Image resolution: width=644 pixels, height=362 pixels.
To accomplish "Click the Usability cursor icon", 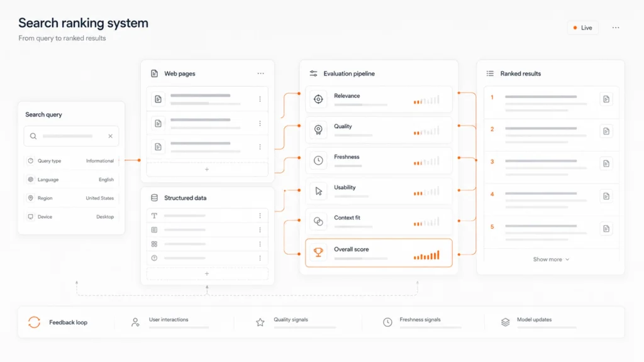I will tap(318, 191).
